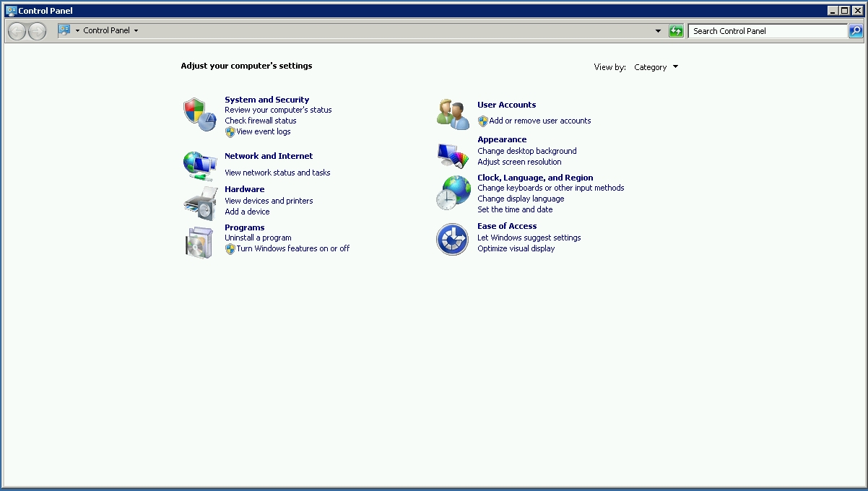This screenshot has width=868, height=491.
Task: Click "Adjust your computer's settings" heading text
Action: pyautogui.click(x=247, y=66)
